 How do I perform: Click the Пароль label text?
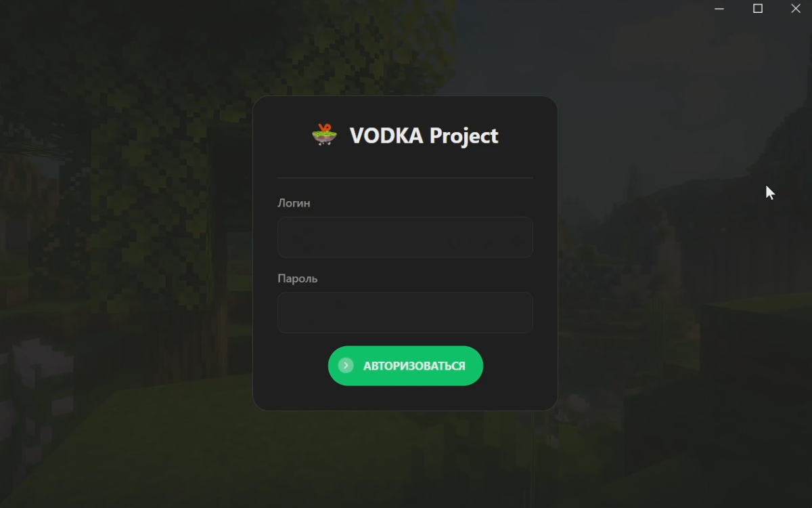(x=297, y=278)
